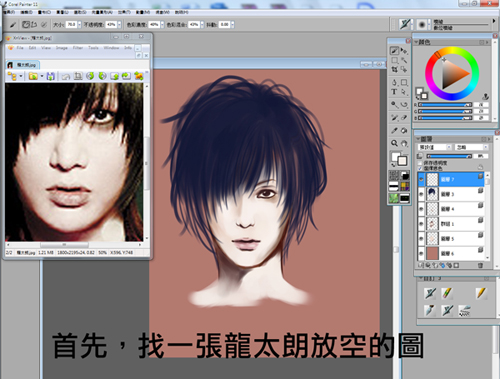
Task: Select the Dropper eyedropper tool in toolbox
Action: point(394,130)
